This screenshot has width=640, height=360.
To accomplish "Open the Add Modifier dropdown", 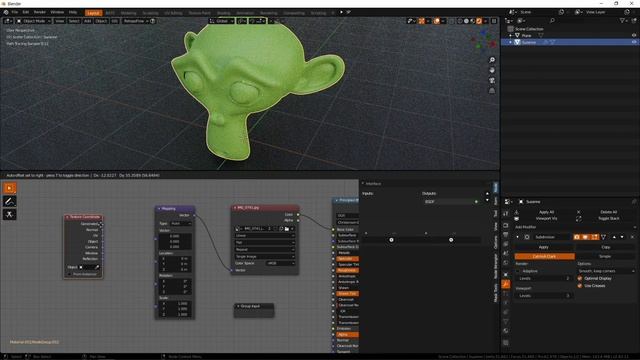I will point(575,227).
